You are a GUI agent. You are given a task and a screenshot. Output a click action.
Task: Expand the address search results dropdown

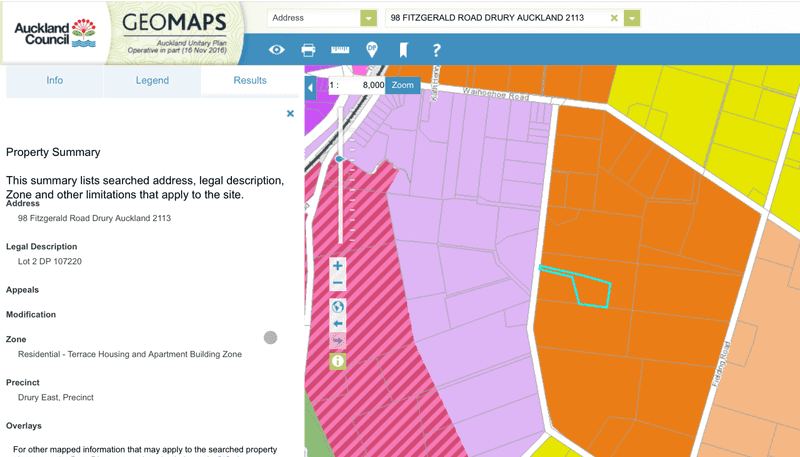632,18
